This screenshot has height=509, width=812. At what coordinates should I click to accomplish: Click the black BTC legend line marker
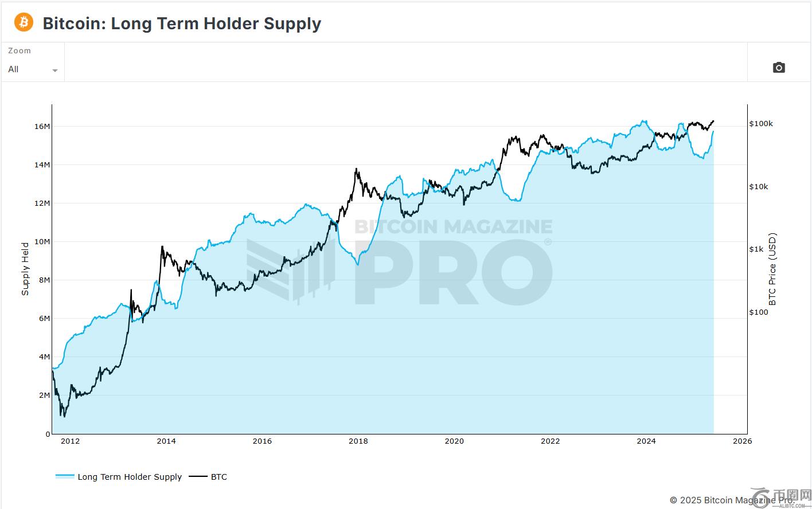[198, 476]
